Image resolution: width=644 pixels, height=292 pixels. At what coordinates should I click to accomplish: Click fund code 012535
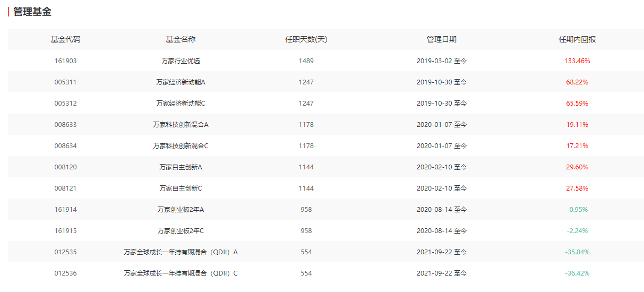66,252
